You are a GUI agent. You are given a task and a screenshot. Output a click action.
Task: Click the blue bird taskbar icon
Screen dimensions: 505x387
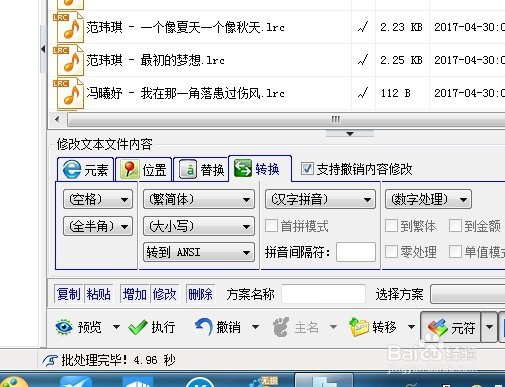[76, 382]
